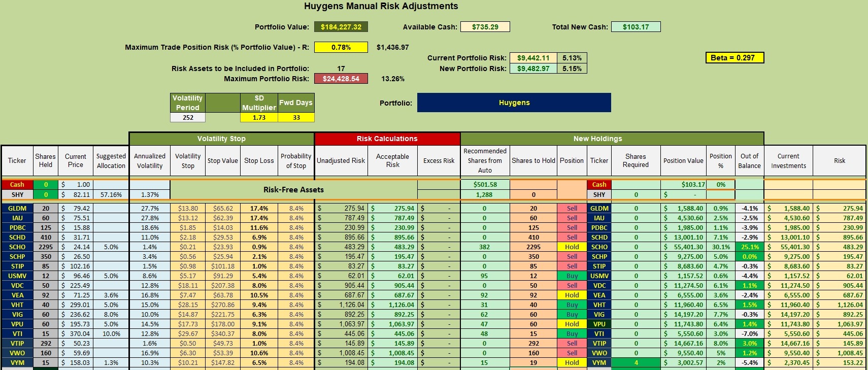
Task: Click the VHT Buy position cell
Action: pos(572,305)
